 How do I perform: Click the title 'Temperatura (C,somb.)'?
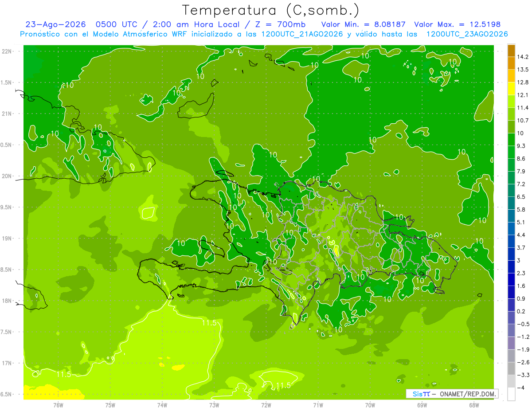click(270, 11)
